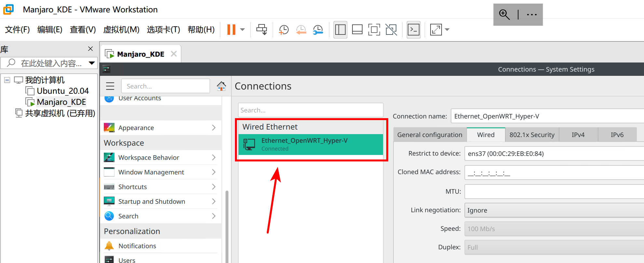Collapse the 我的计算机 tree node
This screenshot has height=263, width=644.
click(7, 80)
